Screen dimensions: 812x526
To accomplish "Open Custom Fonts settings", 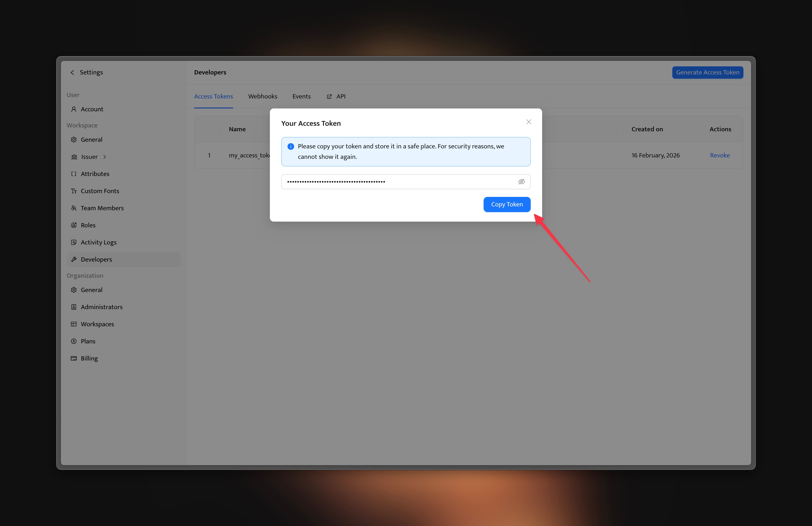I will [100, 191].
